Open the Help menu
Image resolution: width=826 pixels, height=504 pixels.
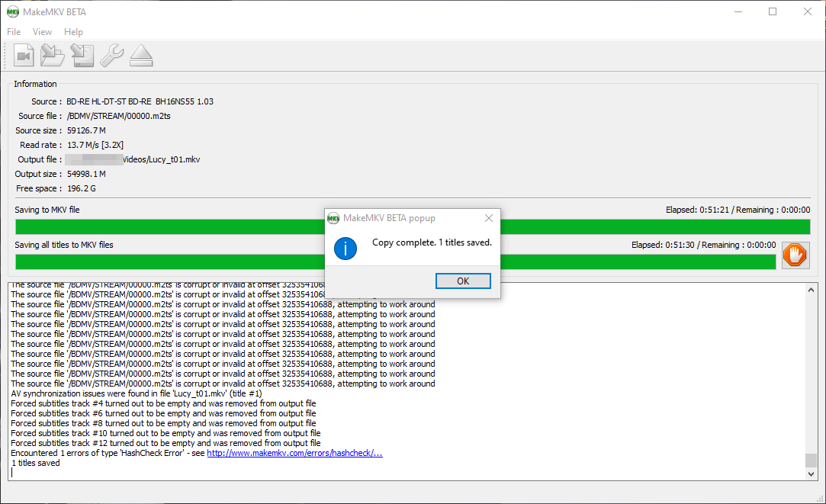point(73,32)
